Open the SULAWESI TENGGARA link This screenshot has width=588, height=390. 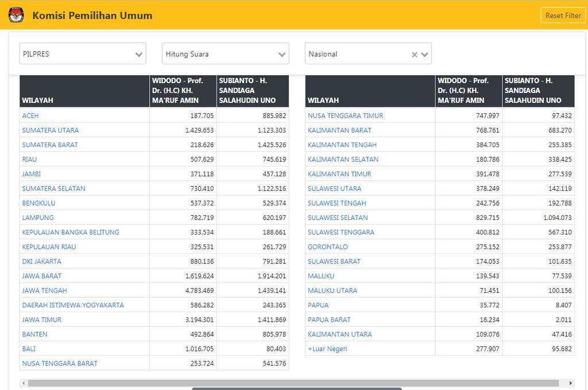click(341, 232)
